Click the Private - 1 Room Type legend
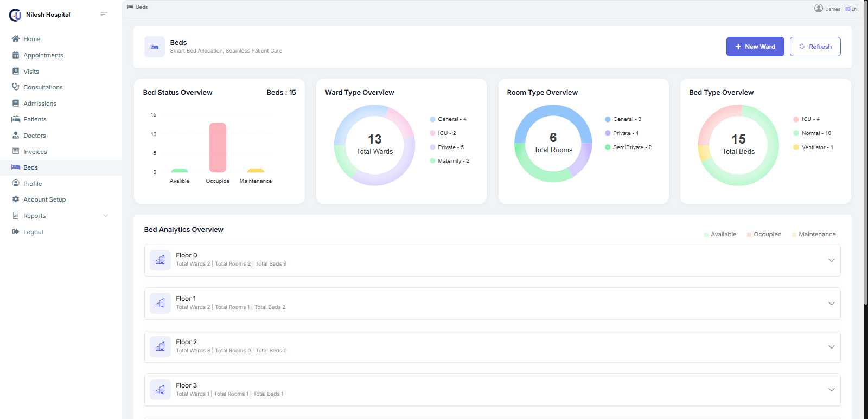Screen dimensions: 868x419 coord(622,133)
